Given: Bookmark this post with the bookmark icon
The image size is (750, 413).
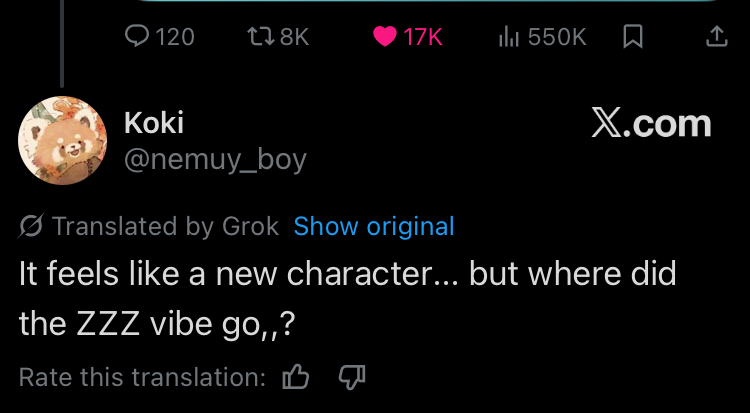Looking at the screenshot, I should tap(632, 37).
